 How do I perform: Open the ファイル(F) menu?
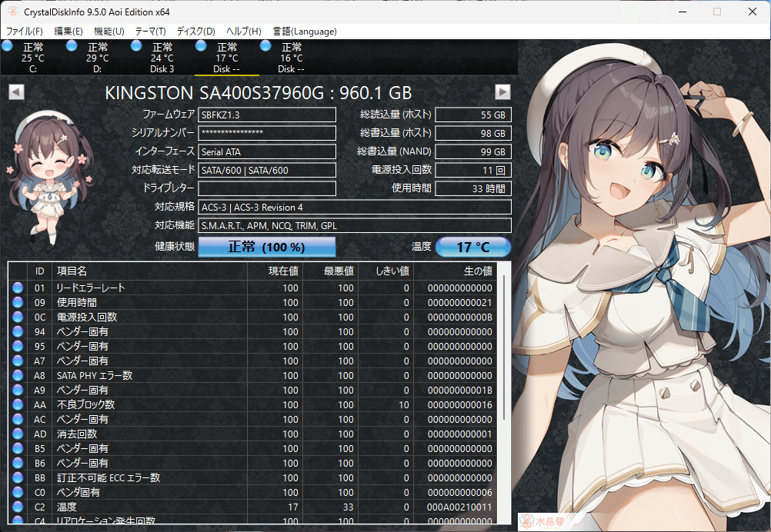click(x=24, y=32)
